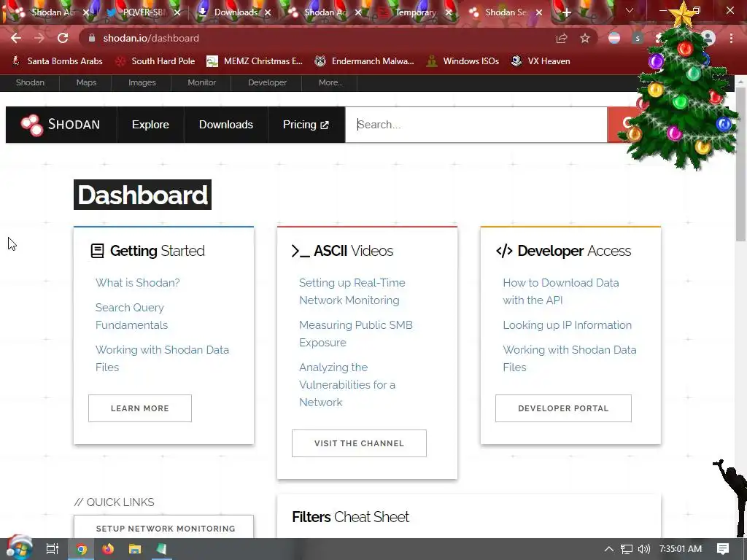The height and width of the screenshot is (560, 747).
Task: Click the taskbar clock showing 7:35:01 AM
Action: pyautogui.click(x=681, y=549)
